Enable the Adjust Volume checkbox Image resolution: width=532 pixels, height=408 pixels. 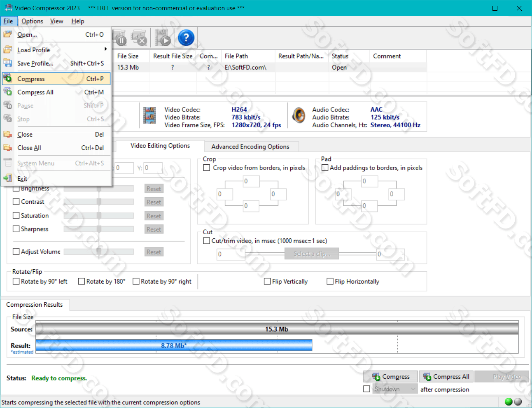(x=16, y=252)
